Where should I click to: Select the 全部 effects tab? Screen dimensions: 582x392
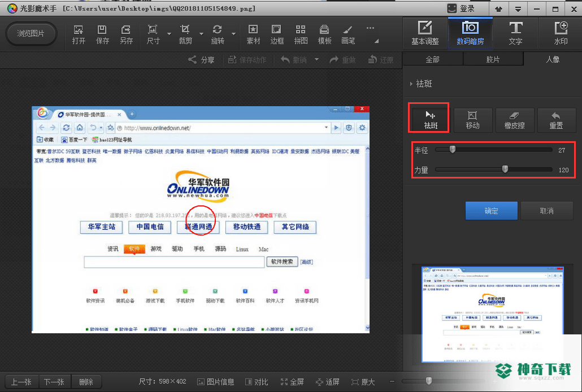(x=432, y=59)
